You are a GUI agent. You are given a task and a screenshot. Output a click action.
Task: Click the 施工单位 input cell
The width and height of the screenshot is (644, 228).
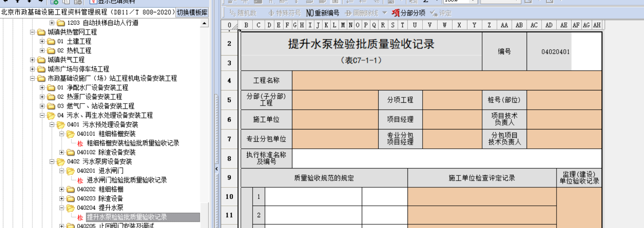(x=335, y=120)
